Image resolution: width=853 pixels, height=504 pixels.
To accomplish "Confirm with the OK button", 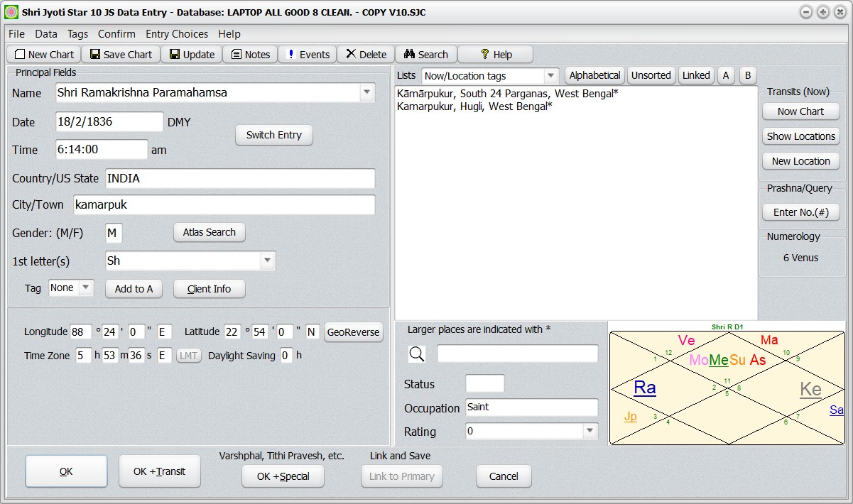I will (66, 471).
